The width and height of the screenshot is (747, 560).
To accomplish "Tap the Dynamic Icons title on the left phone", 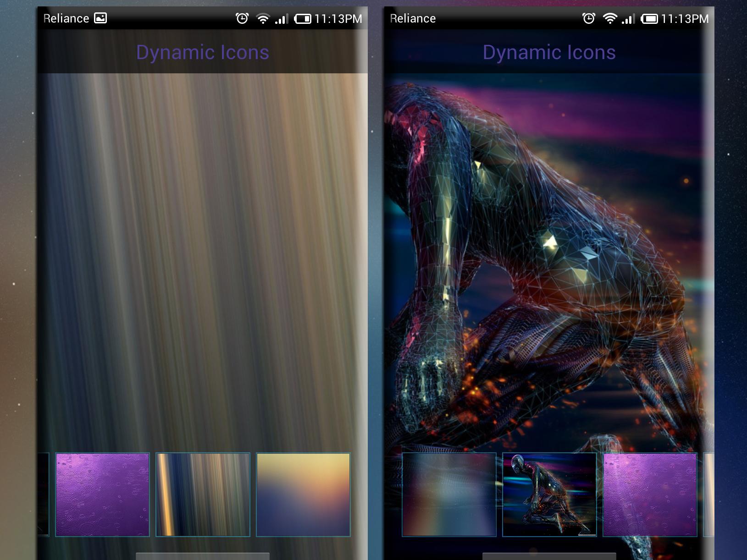I will (x=203, y=52).
